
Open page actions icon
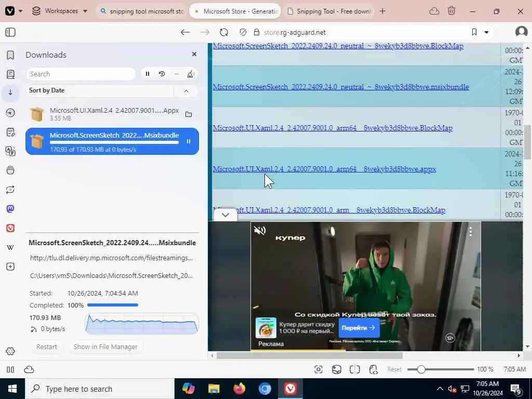click(x=373, y=369)
